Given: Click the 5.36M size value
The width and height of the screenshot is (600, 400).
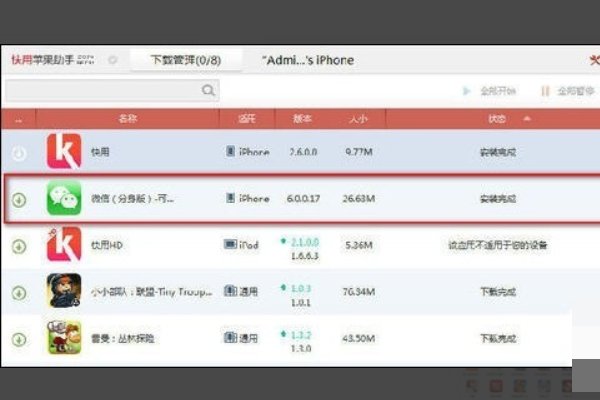Looking at the screenshot, I should coord(359,245).
